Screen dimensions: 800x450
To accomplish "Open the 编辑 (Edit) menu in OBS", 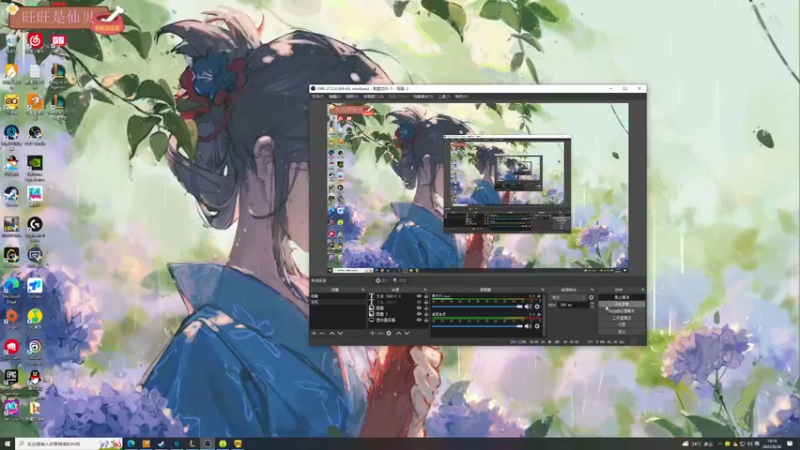I will [x=334, y=96].
